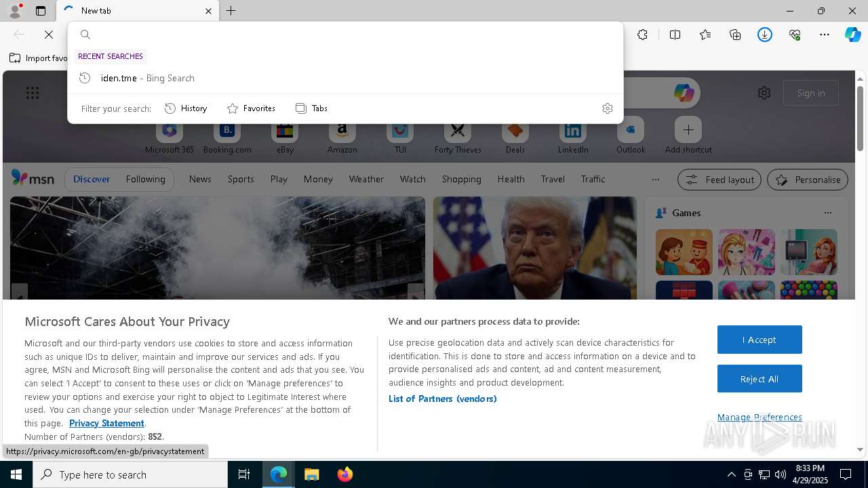Viewport: 868px width, 488px height.
Task: Open the Travel category
Action: [x=553, y=180]
